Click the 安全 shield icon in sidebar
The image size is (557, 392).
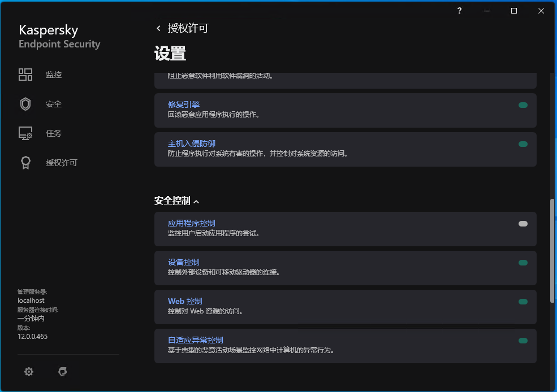[x=25, y=104]
